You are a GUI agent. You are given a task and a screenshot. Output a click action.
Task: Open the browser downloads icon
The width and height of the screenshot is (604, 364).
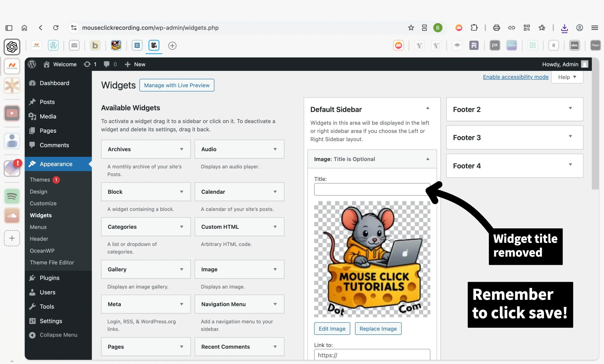coord(565,28)
